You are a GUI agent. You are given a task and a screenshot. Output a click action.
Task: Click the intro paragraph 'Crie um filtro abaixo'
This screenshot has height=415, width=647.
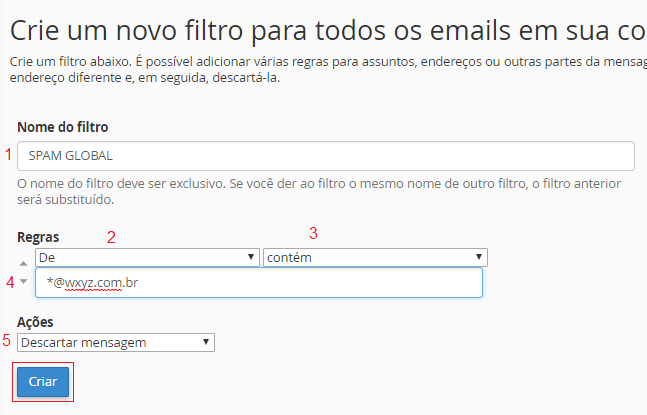tap(320, 70)
